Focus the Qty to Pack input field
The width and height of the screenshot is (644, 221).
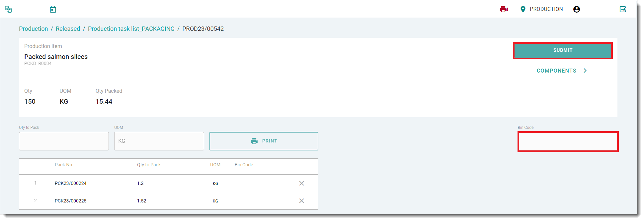tap(64, 141)
